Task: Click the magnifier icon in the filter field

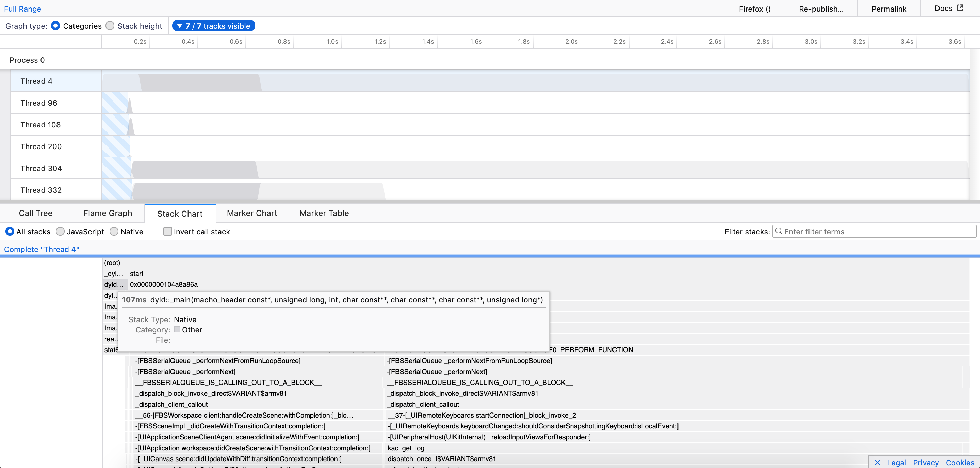Action: click(x=779, y=231)
